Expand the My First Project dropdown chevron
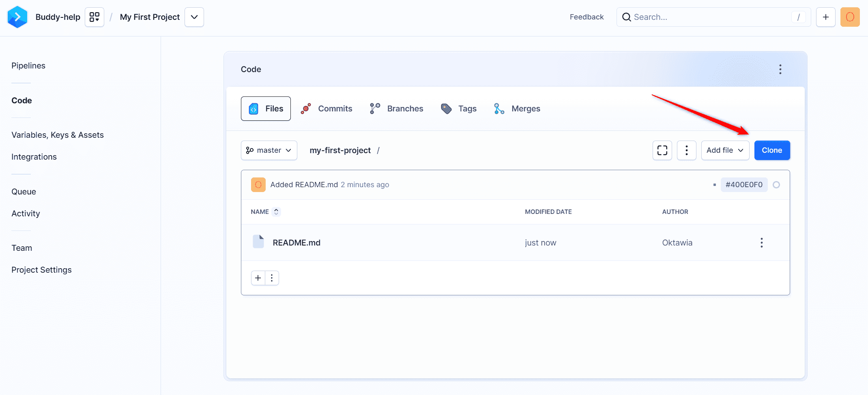This screenshot has width=868, height=395. (x=194, y=17)
